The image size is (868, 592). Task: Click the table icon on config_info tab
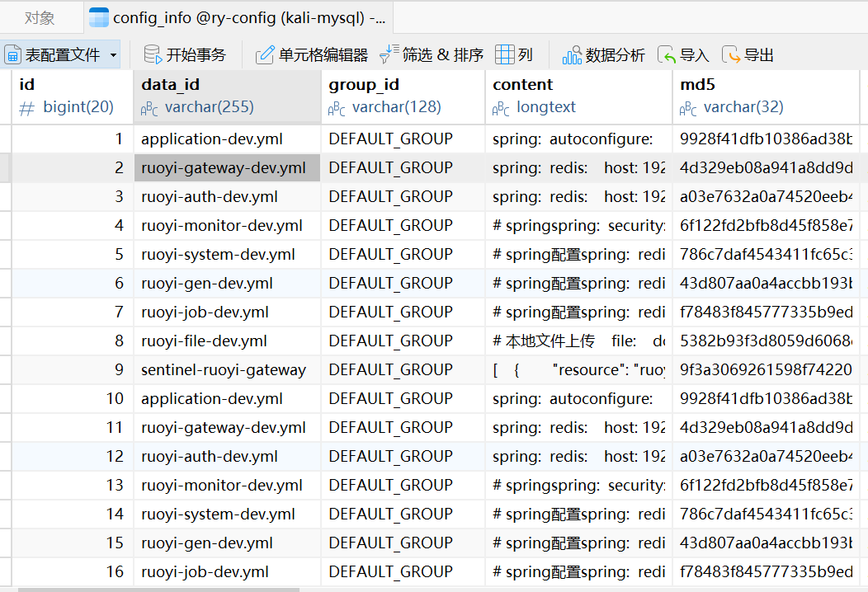(x=98, y=18)
